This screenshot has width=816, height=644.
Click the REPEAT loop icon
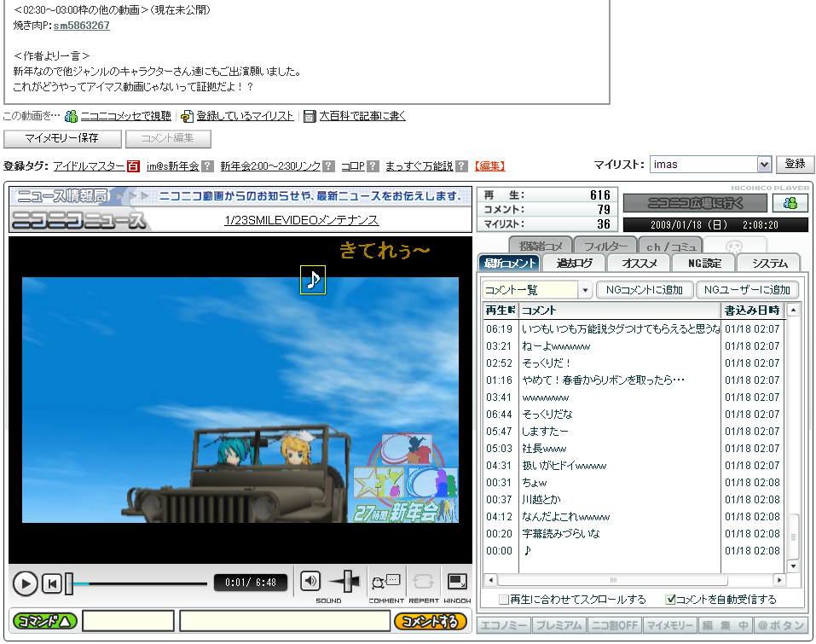424,583
